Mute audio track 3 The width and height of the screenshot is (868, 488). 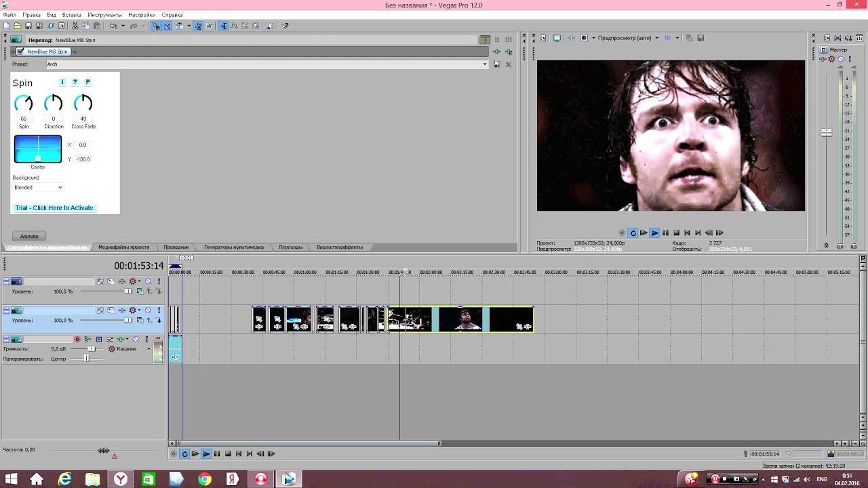136,340
